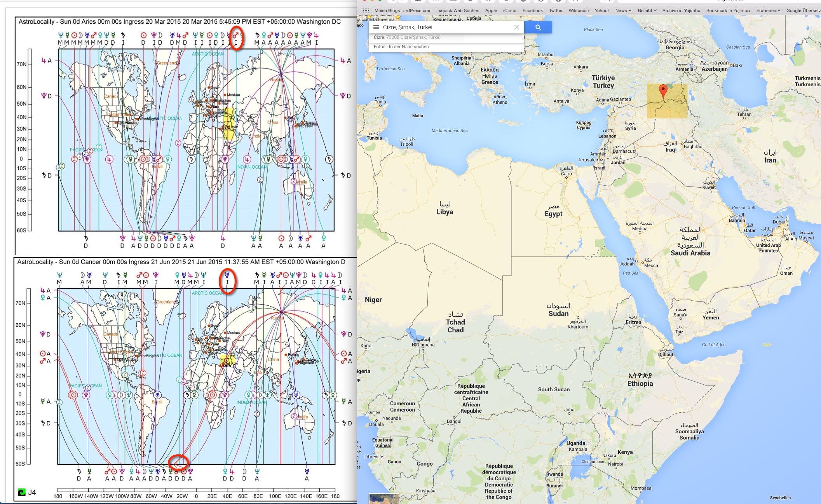Image resolution: width=821 pixels, height=504 pixels.
Task: Clear the Cizre search query
Action: point(516,27)
